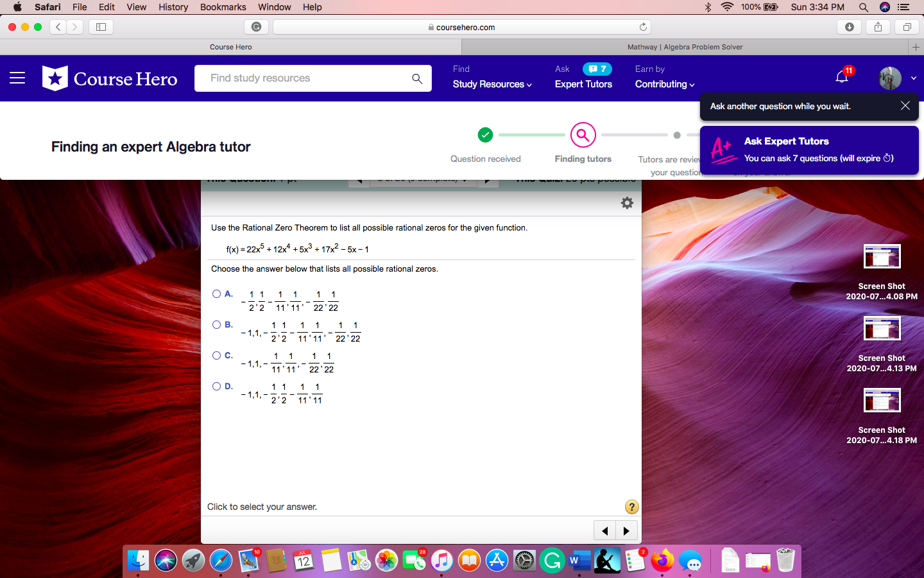Open System Preferences from the Dock

pos(524,561)
